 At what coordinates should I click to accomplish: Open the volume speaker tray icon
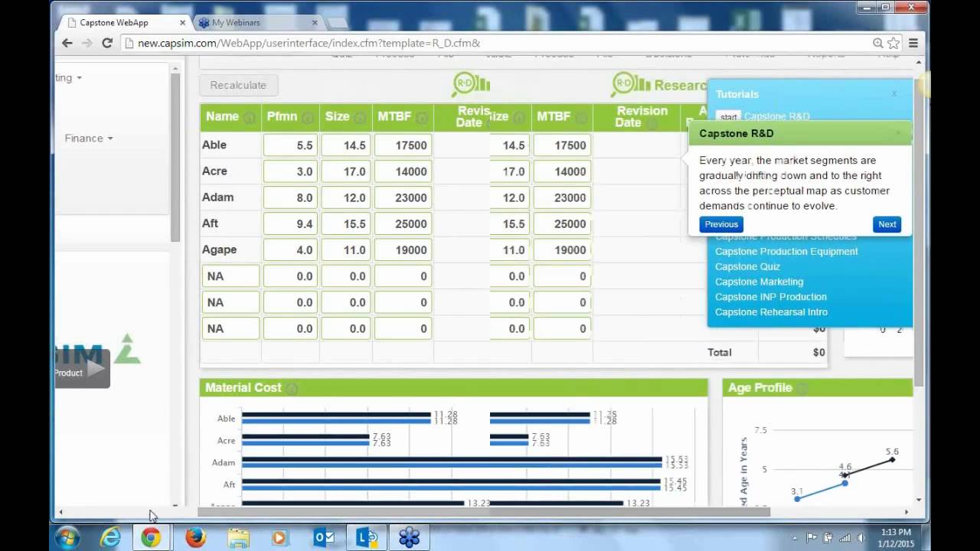(862, 538)
